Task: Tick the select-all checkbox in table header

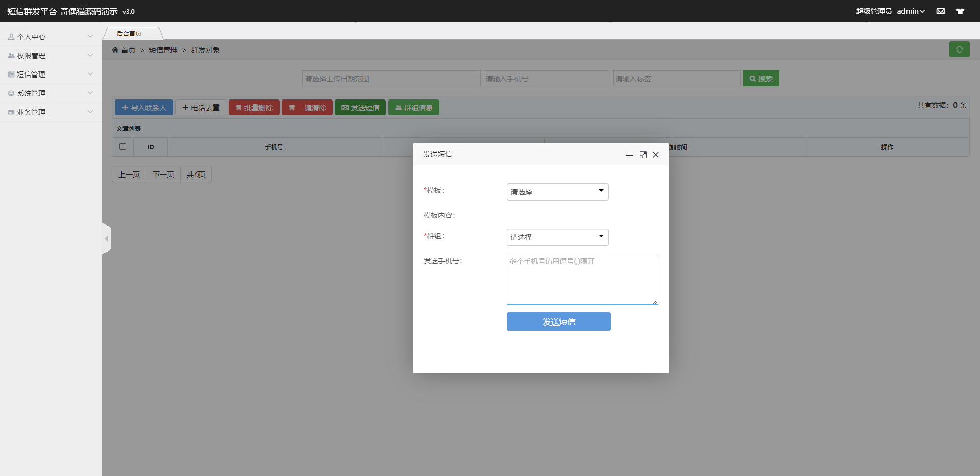Action: [122, 146]
